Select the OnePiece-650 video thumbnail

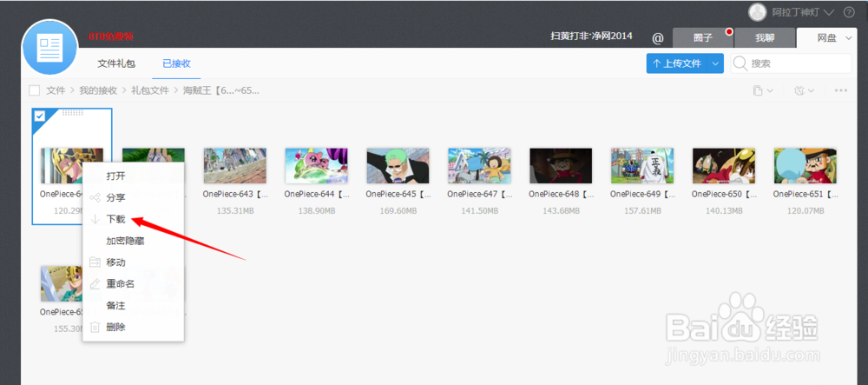(724, 166)
